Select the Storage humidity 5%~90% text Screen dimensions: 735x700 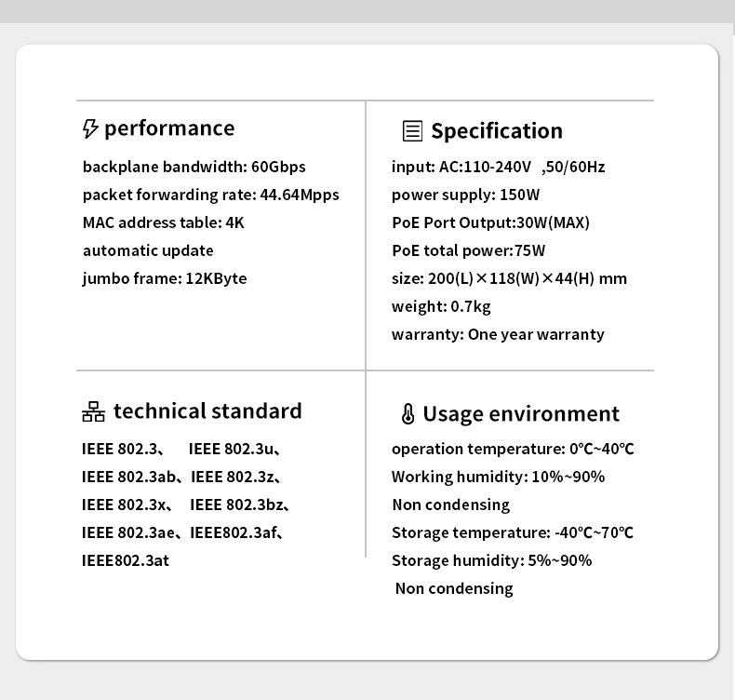(x=491, y=561)
